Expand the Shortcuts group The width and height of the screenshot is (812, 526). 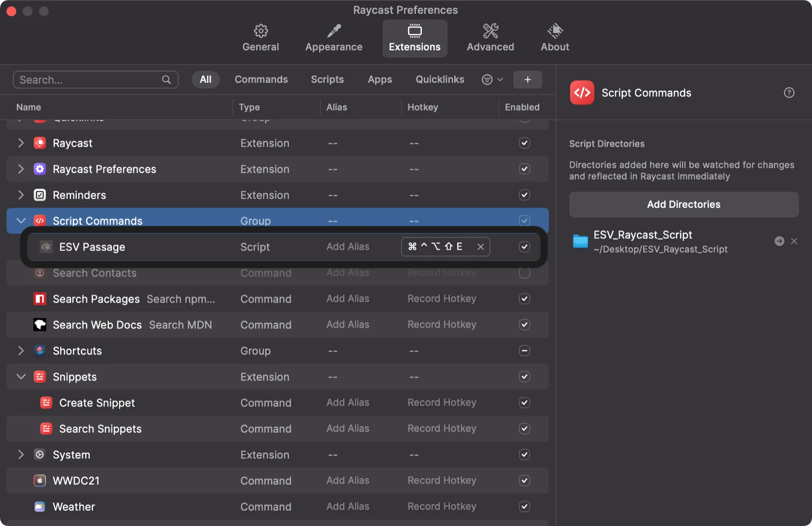tap(21, 351)
